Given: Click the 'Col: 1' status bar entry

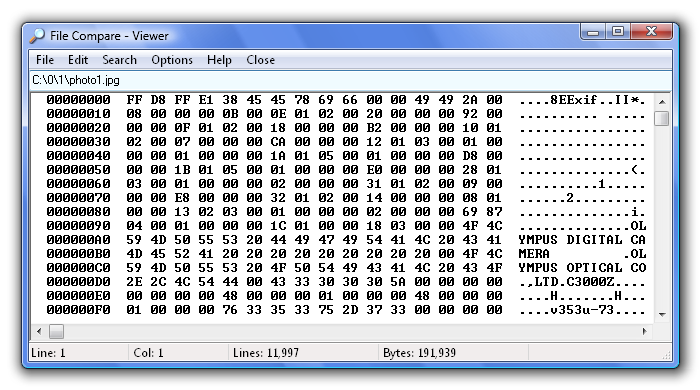Looking at the screenshot, I should [x=148, y=353].
